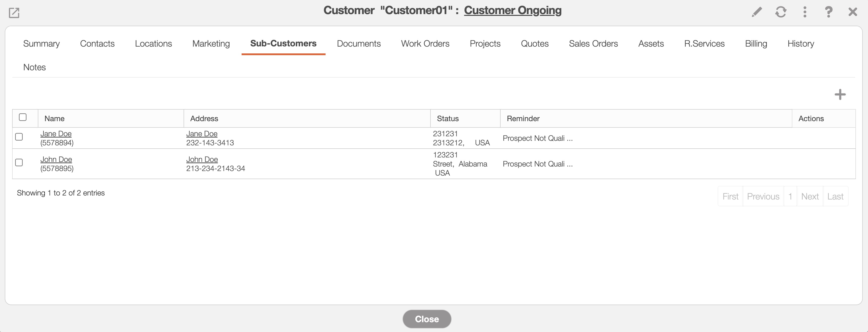Click Jane Doe link in Address column
Viewport: 868px width, 332px height.
201,134
